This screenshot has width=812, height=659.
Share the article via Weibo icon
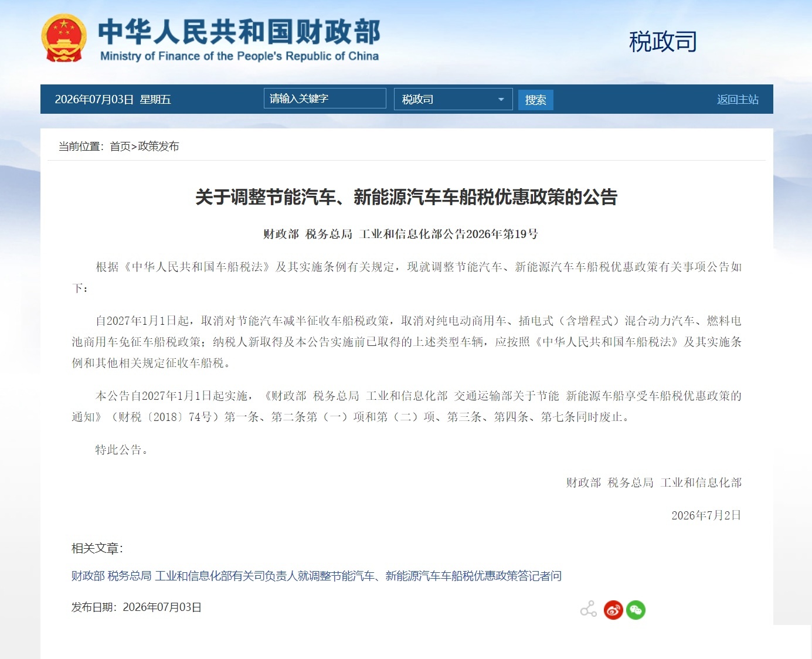(613, 610)
